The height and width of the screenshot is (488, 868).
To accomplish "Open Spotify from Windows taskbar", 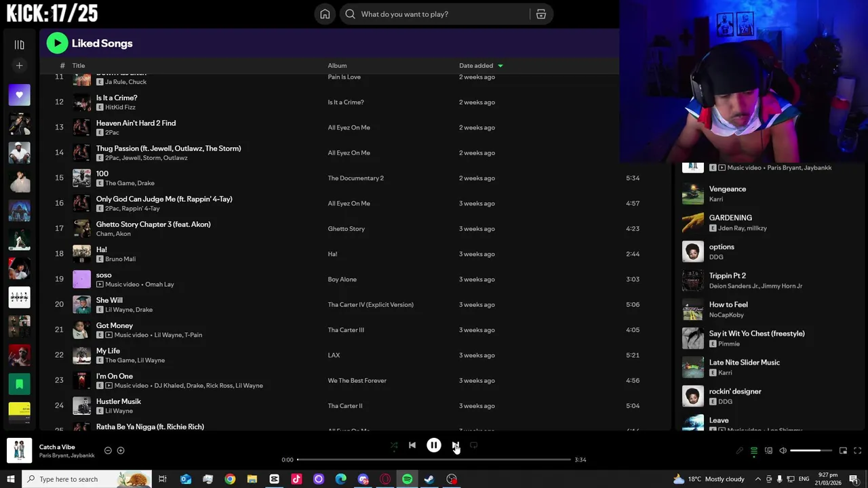I will click(x=407, y=479).
